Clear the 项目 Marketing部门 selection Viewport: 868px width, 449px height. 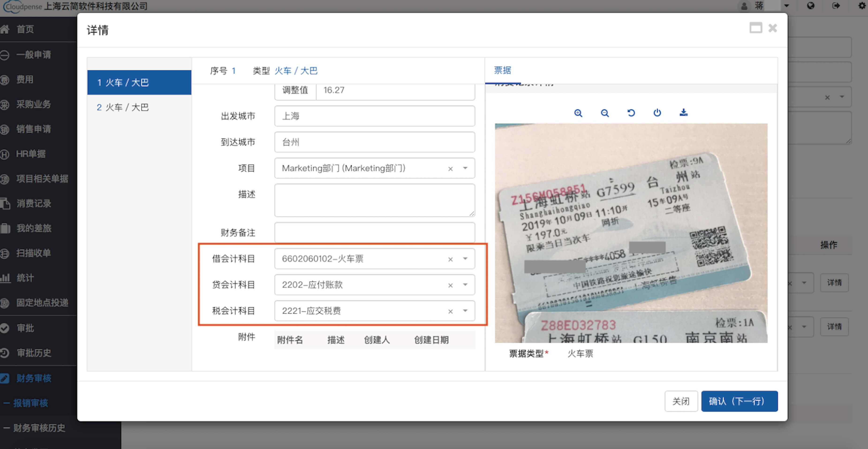tap(450, 169)
